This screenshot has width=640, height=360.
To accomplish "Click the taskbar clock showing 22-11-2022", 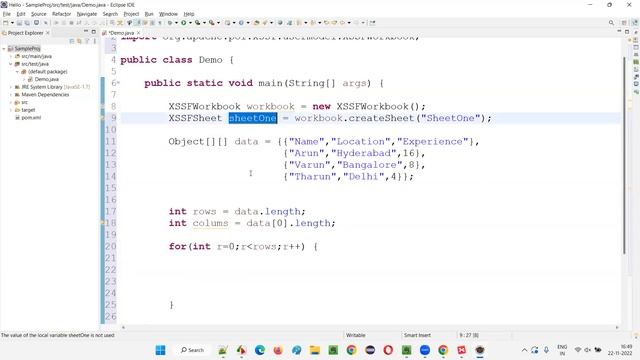I will coord(620,350).
